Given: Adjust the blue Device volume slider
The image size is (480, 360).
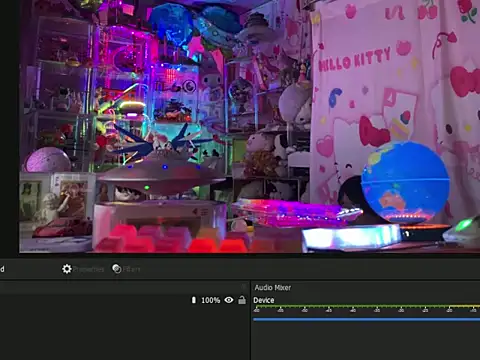Looking at the screenshot, I should pyautogui.click(x=366, y=319).
